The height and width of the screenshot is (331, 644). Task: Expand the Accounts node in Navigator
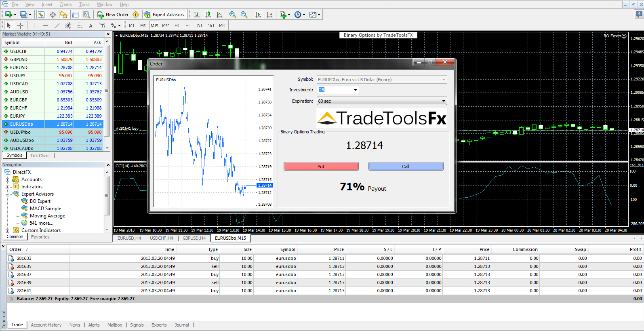click(x=7, y=180)
